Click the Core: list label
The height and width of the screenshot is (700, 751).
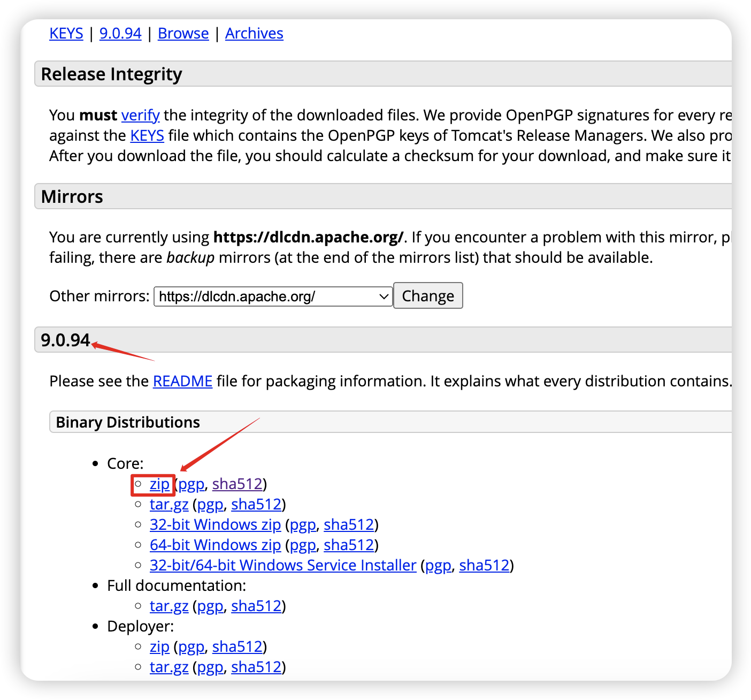pos(125,463)
